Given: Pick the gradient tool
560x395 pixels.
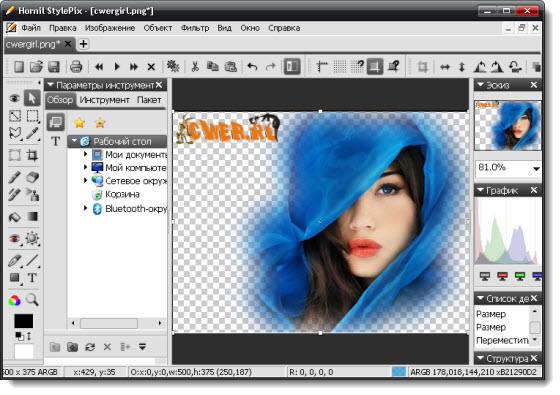Looking at the screenshot, I should click(32, 217).
